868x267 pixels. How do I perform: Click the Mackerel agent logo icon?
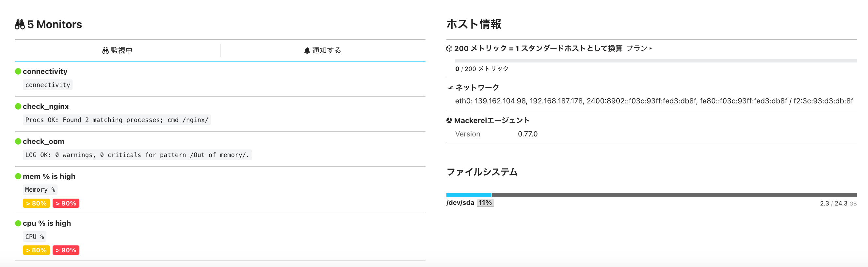click(x=449, y=120)
